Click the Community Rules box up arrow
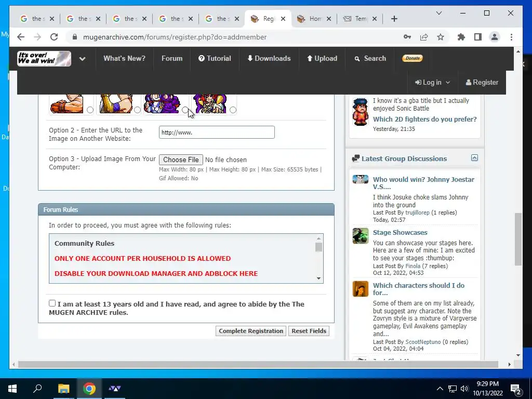Screen dimensions: 532x399 click(x=318, y=238)
